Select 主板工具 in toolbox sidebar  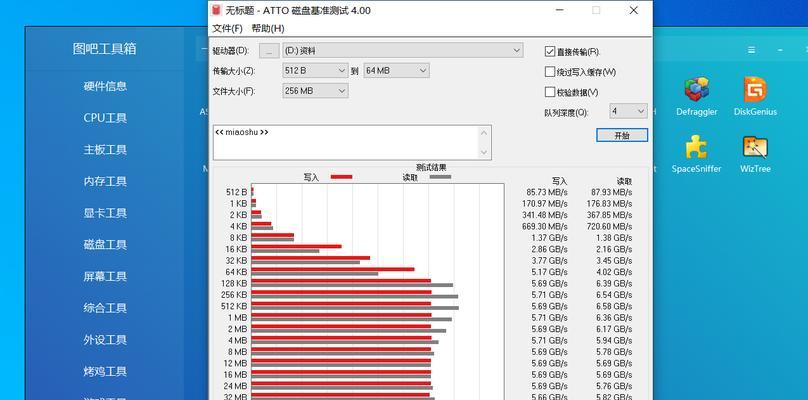tap(105, 150)
